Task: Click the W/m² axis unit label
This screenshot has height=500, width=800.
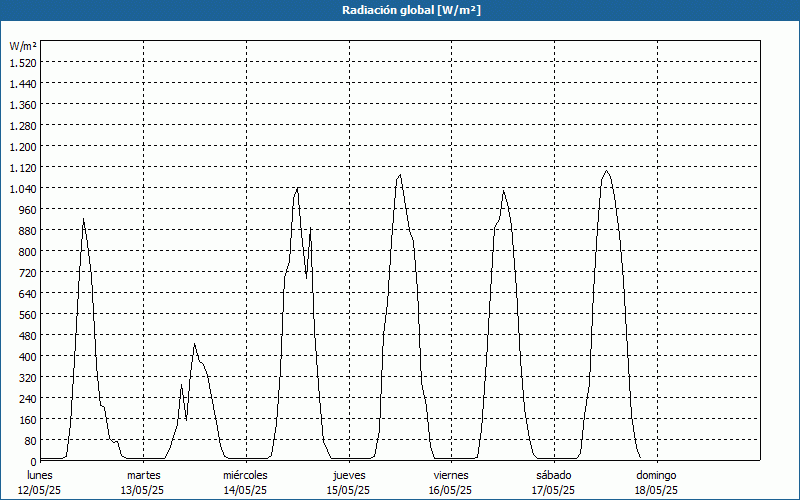Action: point(23,46)
